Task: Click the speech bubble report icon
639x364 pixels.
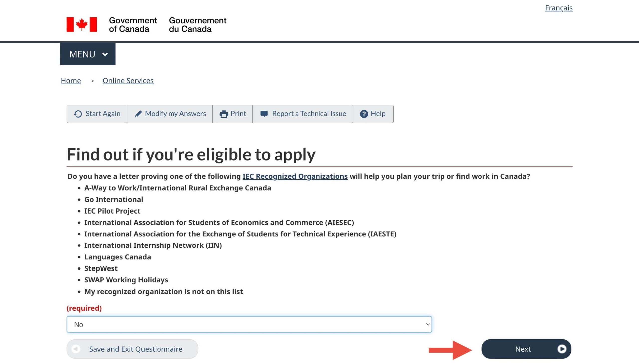Action: pos(264,114)
